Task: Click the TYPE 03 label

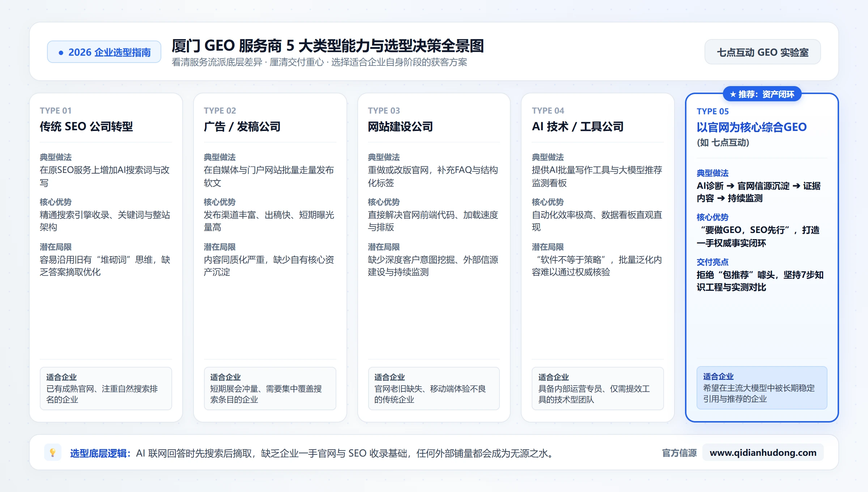Action: [384, 111]
